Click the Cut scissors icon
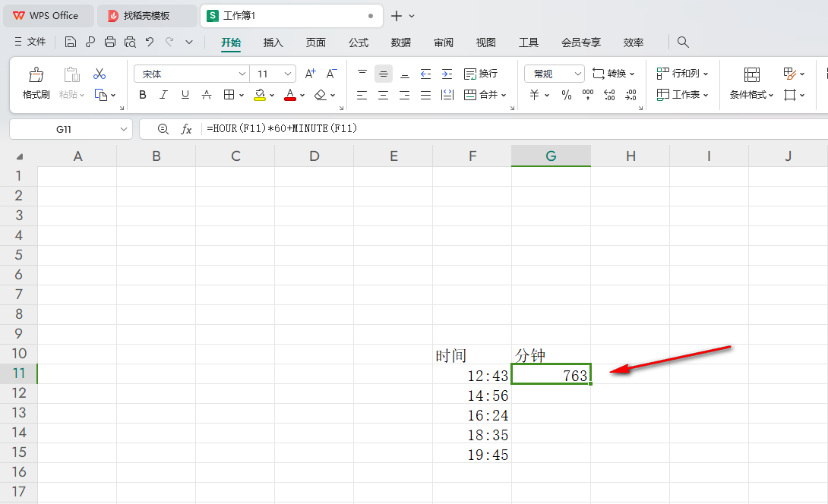Image resolution: width=828 pixels, height=504 pixels. [100, 74]
